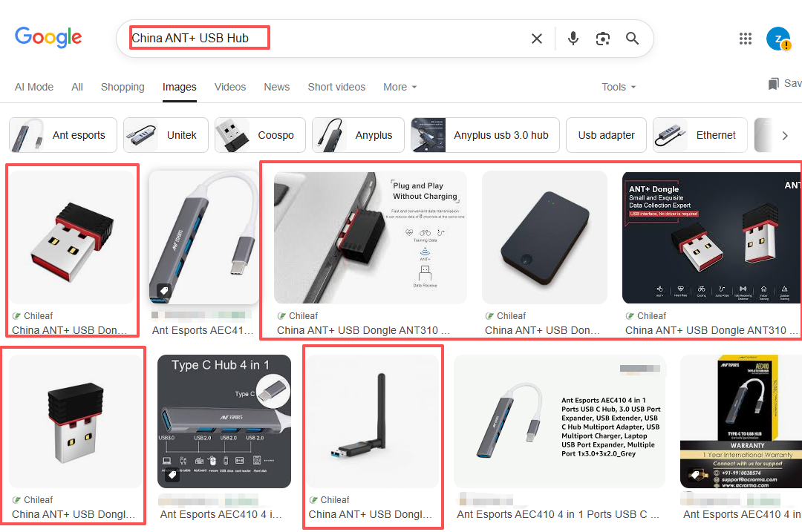Filter results by Ant esports chip

point(63,135)
